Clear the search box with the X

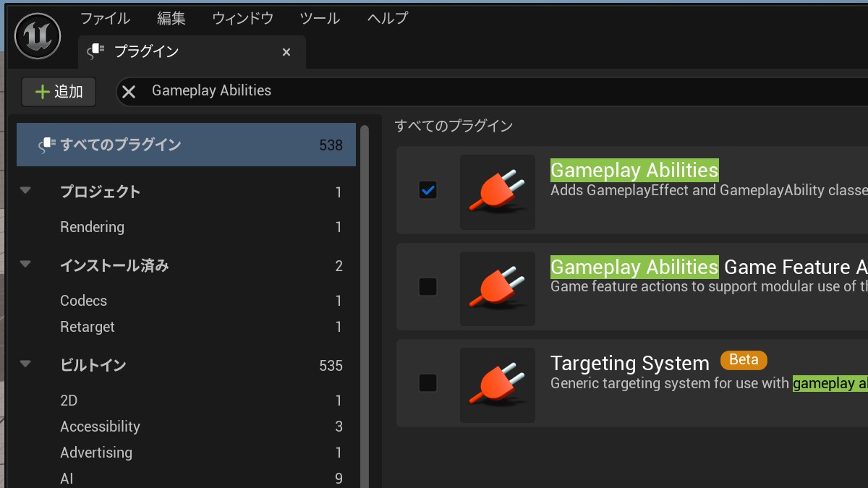pyautogui.click(x=129, y=91)
